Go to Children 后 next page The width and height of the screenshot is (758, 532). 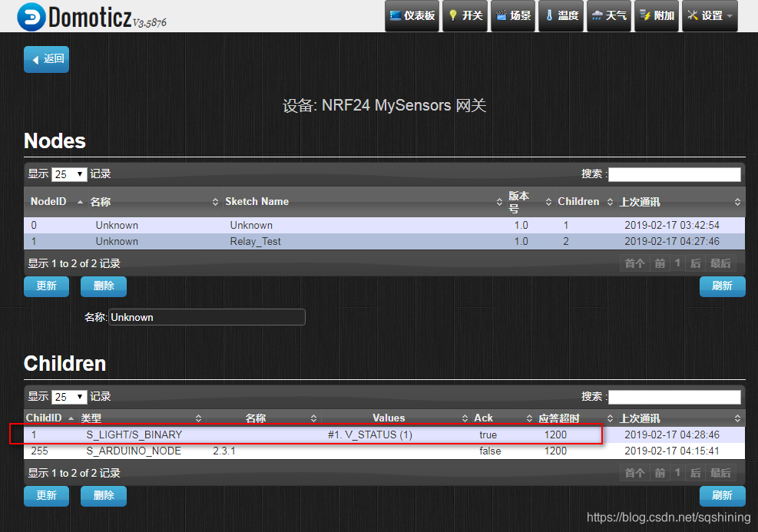695,473
